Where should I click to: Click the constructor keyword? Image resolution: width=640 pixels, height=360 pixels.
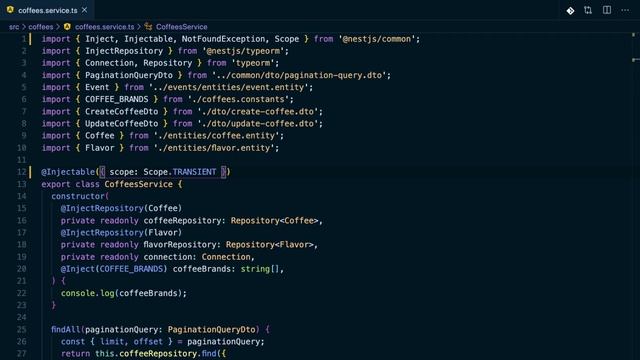78,196
